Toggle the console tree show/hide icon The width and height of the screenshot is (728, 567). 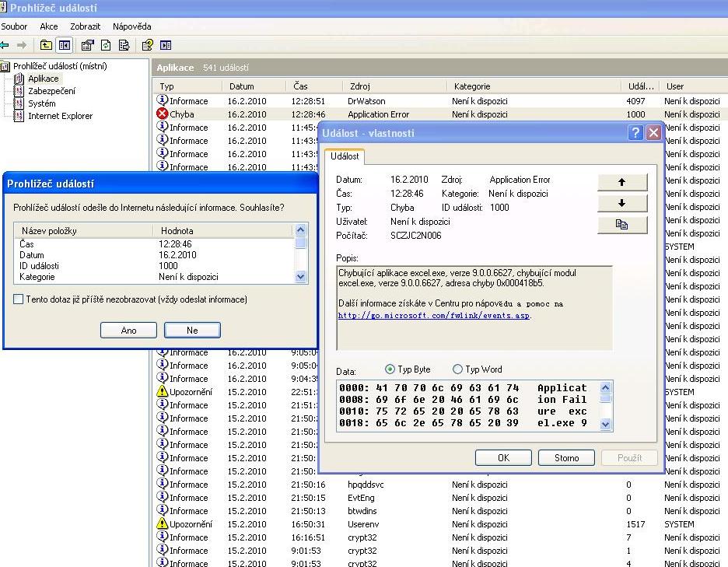(65, 45)
